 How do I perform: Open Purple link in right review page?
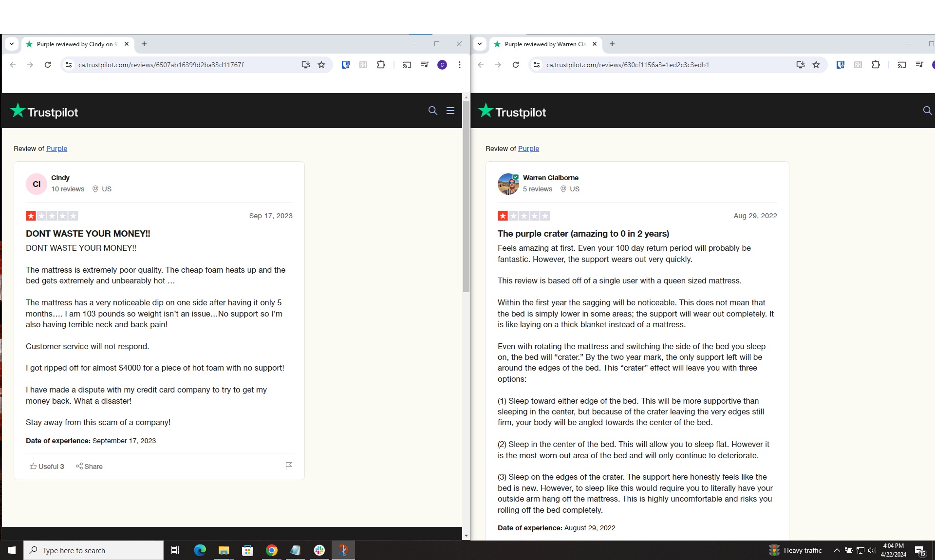click(528, 149)
